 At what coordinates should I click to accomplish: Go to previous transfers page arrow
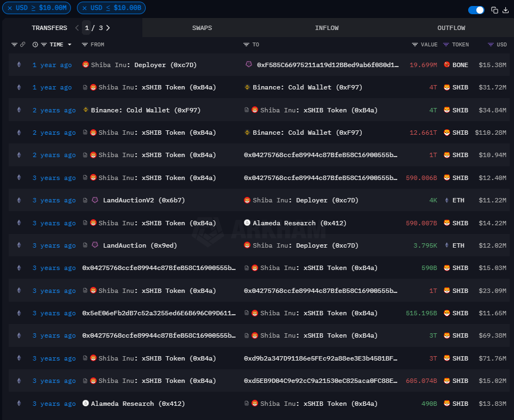(77, 28)
